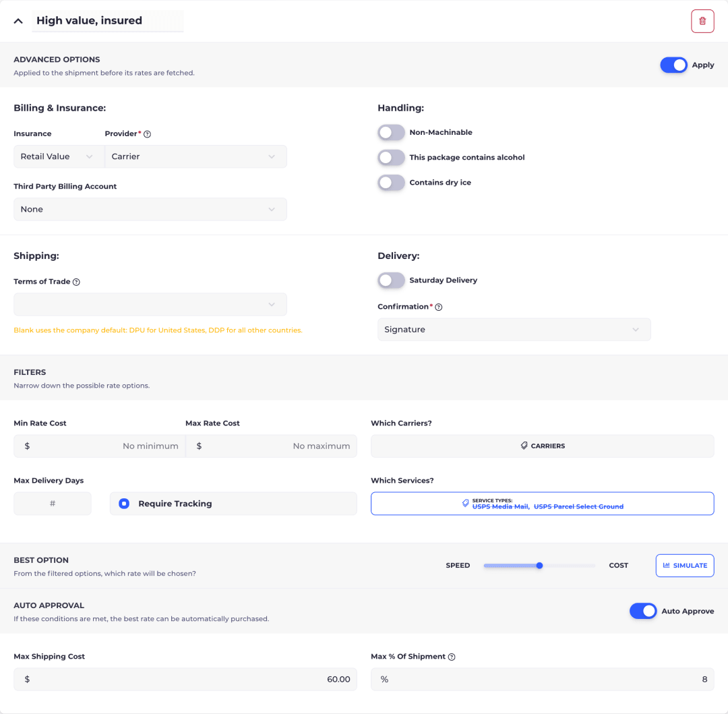
Task: Toggle the Apply advanced options switch
Action: [673, 65]
